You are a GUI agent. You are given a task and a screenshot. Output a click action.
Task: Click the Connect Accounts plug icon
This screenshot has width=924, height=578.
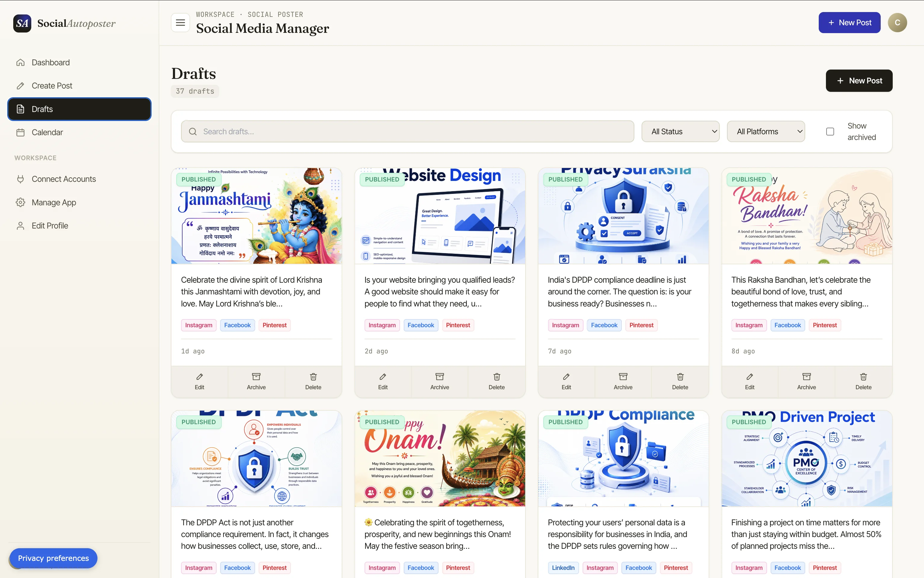click(x=21, y=179)
